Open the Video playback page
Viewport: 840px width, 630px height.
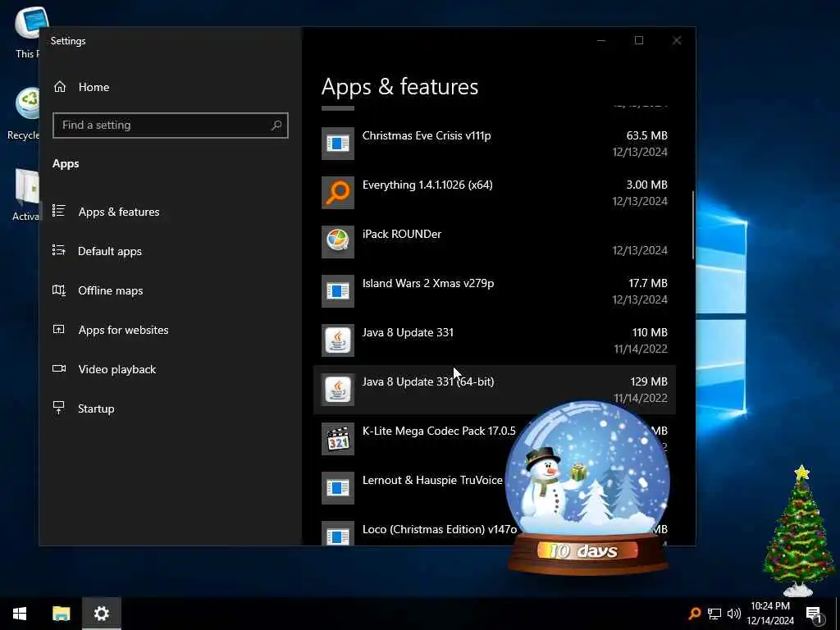click(171, 369)
